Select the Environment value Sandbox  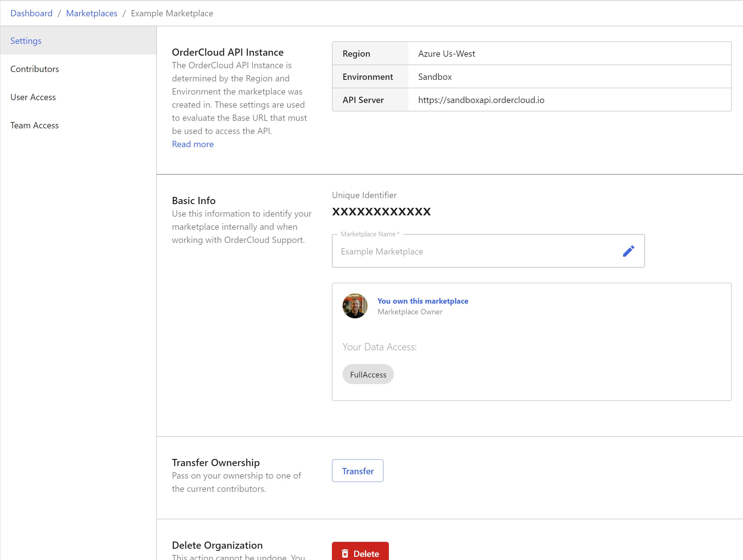tap(435, 77)
